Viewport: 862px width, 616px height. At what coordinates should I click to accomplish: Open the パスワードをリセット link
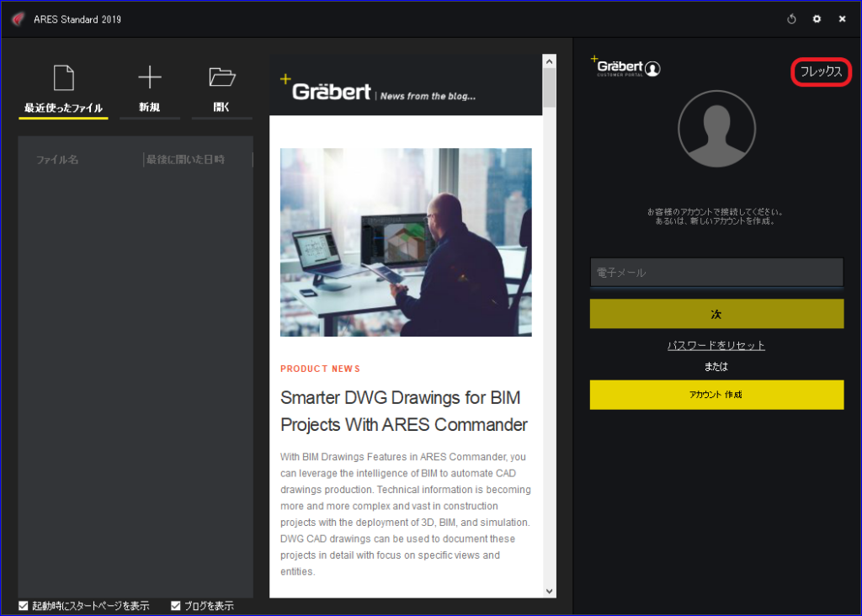pos(716,345)
